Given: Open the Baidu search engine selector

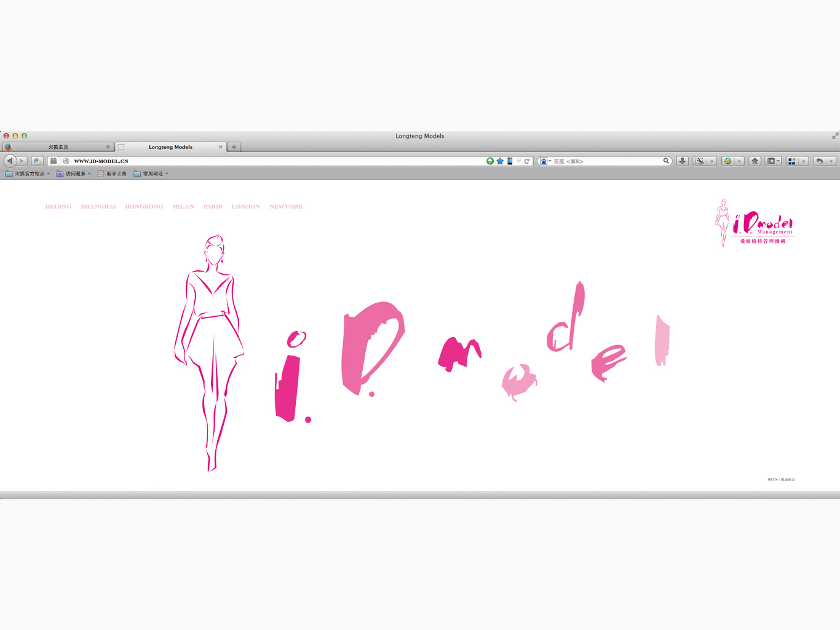Looking at the screenshot, I should [545, 161].
